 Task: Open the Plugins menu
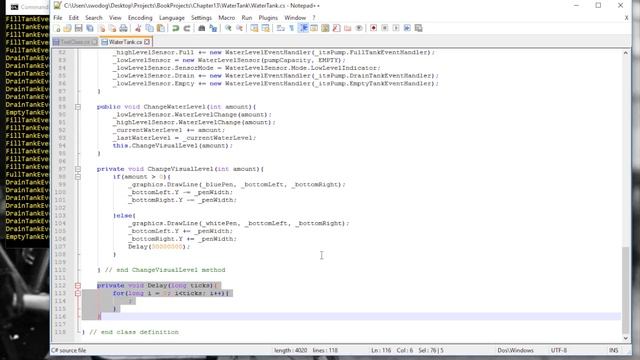pyautogui.click(x=268, y=18)
